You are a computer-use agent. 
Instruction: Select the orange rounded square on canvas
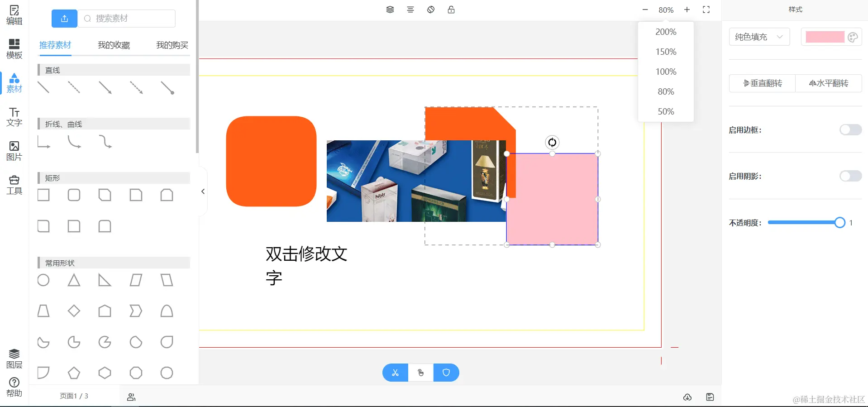(x=271, y=161)
